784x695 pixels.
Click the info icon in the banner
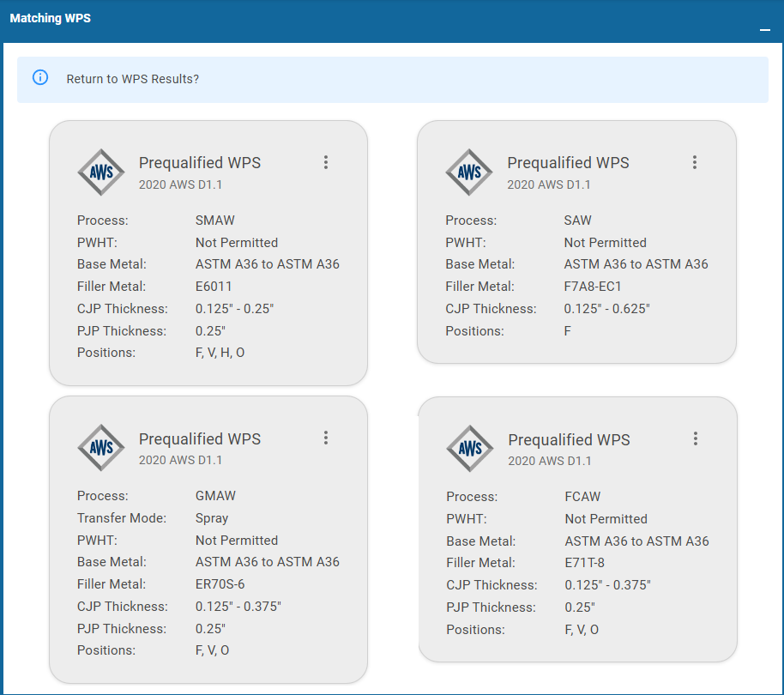point(40,78)
